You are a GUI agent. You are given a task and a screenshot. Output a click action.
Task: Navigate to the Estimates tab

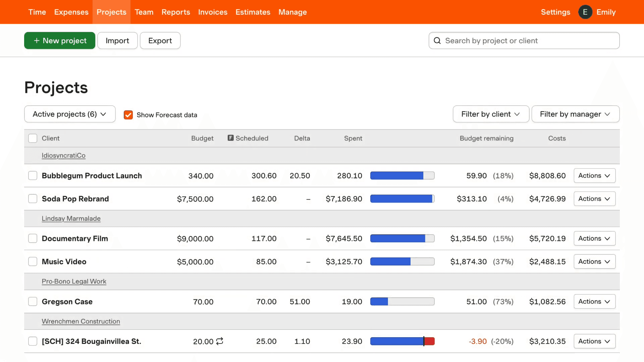(253, 12)
